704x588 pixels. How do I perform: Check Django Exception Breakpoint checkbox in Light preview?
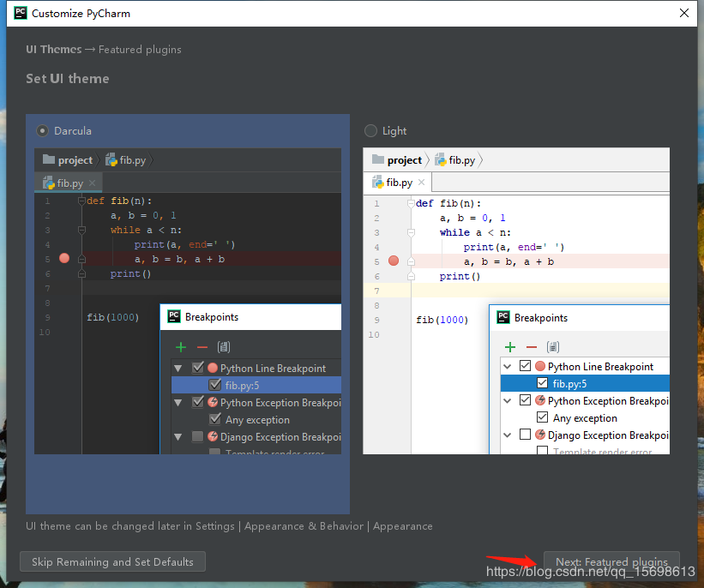pyautogui.click(x=525, y=434)
